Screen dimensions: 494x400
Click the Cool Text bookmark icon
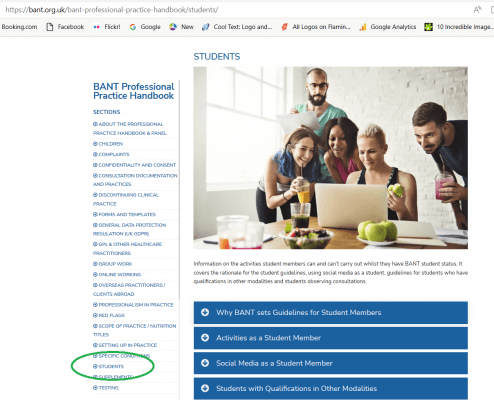point(206,27)
